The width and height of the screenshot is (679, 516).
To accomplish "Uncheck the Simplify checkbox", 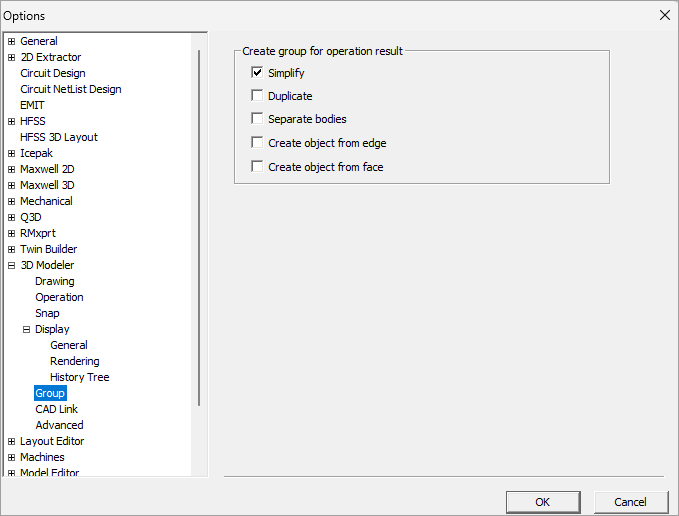I will (257, 72).
